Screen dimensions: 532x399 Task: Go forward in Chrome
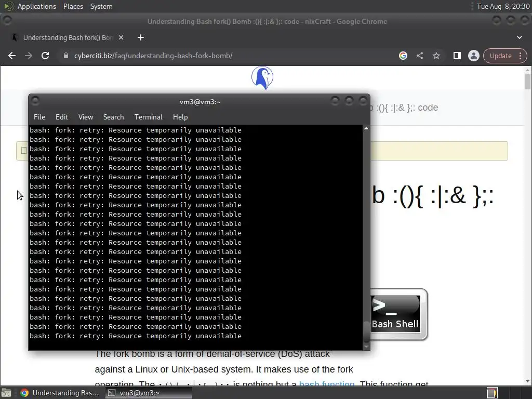pyautogui.click(x=29, y=56)
